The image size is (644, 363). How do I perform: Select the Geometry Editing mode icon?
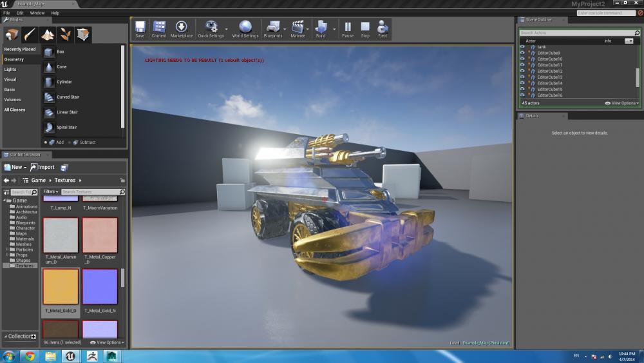click(x=83, y=35)
